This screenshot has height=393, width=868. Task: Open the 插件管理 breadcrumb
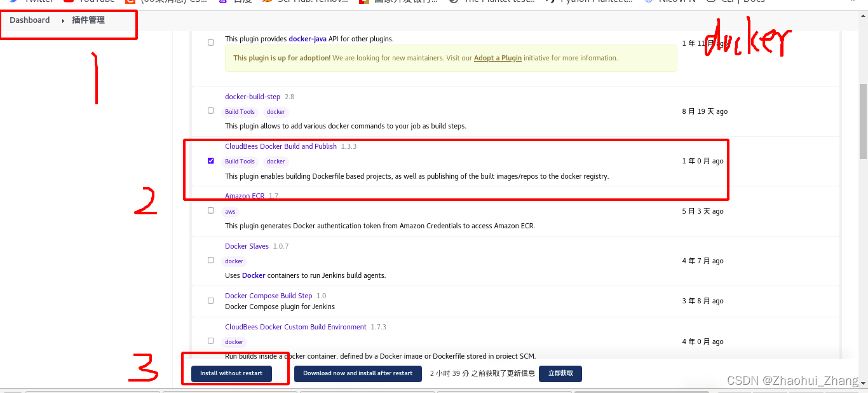(x=88, y=20)
